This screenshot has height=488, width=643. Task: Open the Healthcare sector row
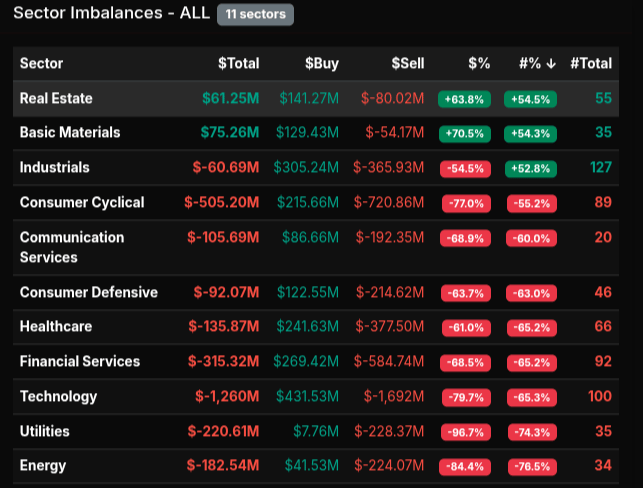55,327
